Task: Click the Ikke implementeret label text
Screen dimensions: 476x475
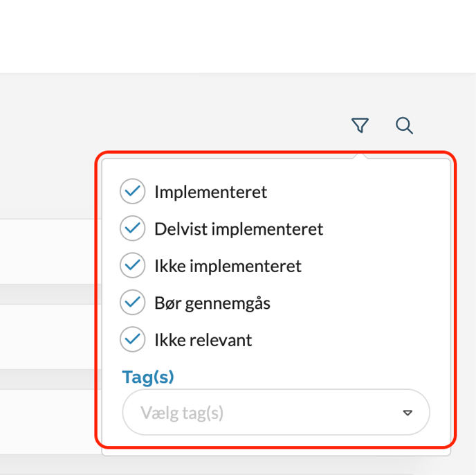Action: 228,266
